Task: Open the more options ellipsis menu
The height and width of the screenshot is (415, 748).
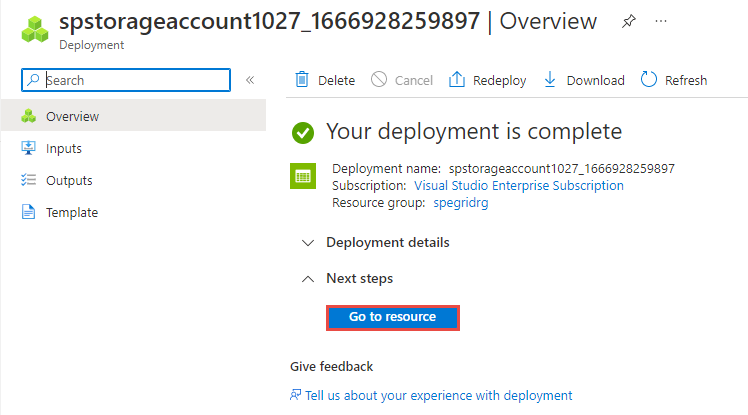Action: coord(660,21)
